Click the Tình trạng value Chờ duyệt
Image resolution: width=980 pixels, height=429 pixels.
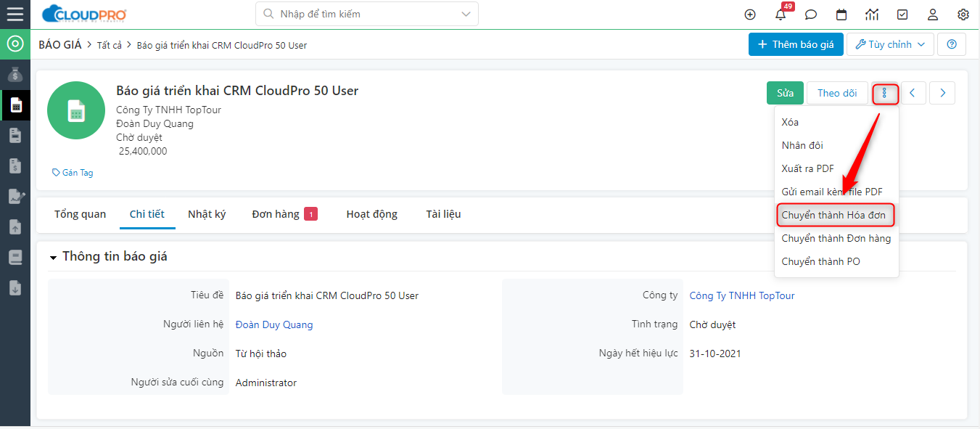click(712, 324)
